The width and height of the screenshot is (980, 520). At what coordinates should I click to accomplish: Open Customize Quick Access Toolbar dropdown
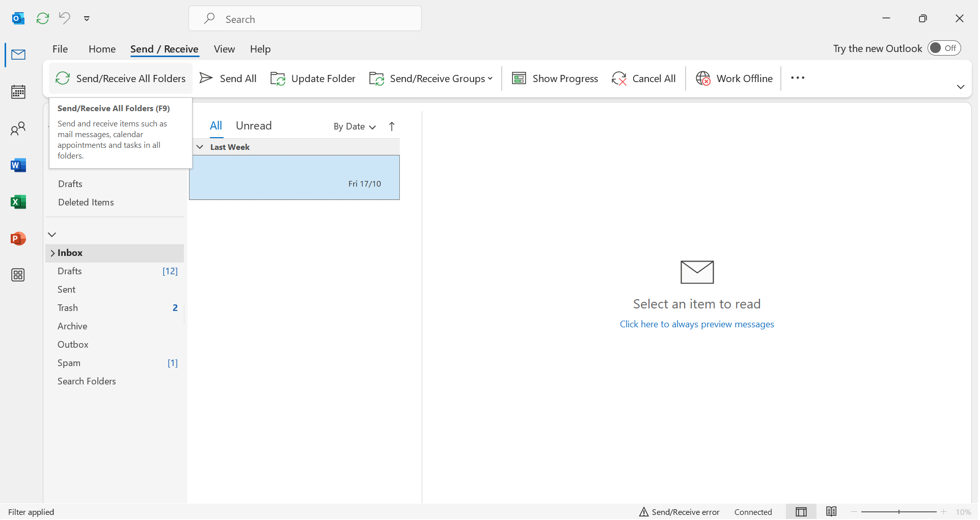click(x=87, y=18)
